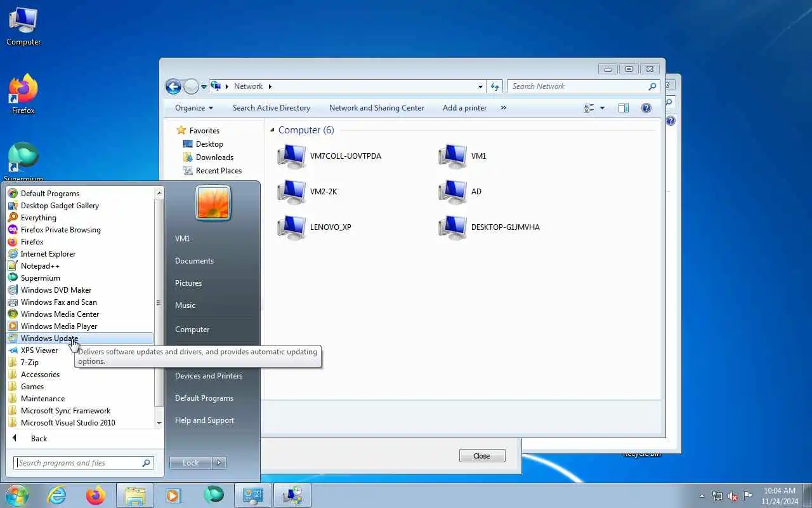Click the Search Network field
The width and height of the screenshot is (812, 508).
pyautogui.click(x=583, y=86)
